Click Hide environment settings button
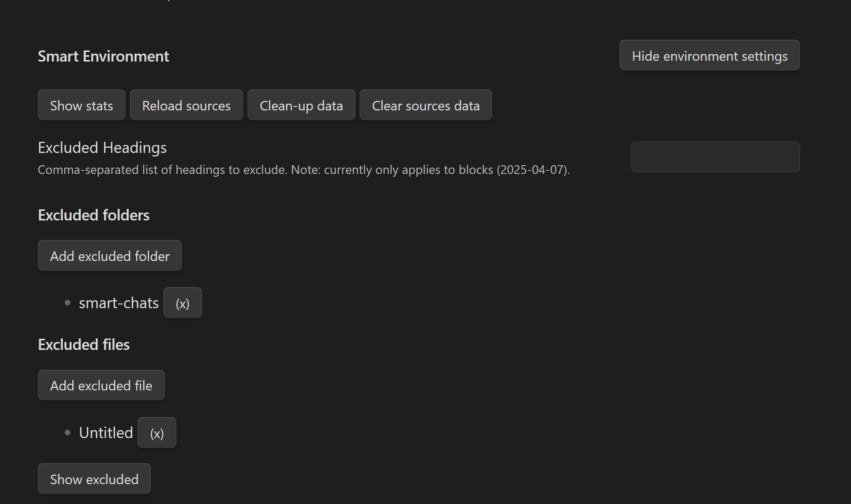The image size is (851, 504). click(x=709, y=56)
